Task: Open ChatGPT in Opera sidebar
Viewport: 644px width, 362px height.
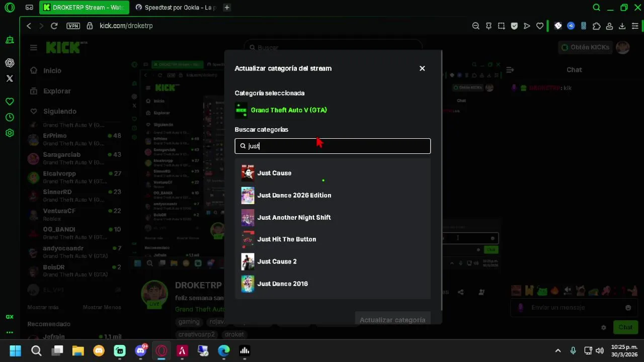Action: 10,63
